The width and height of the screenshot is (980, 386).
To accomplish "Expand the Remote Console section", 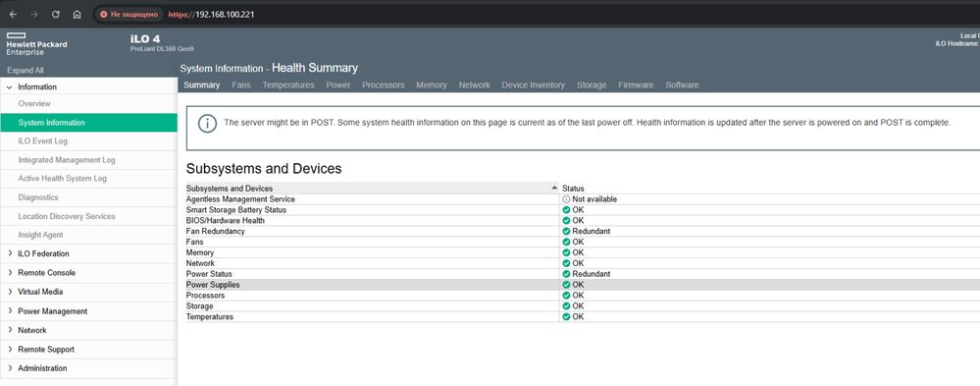I will tap(10, 273).
